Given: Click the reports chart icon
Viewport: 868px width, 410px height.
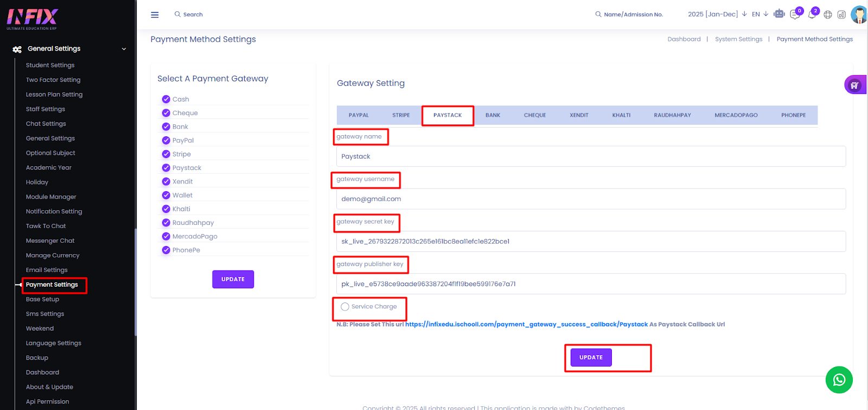Looking at the screenshot, I should [x=841, y=15].
